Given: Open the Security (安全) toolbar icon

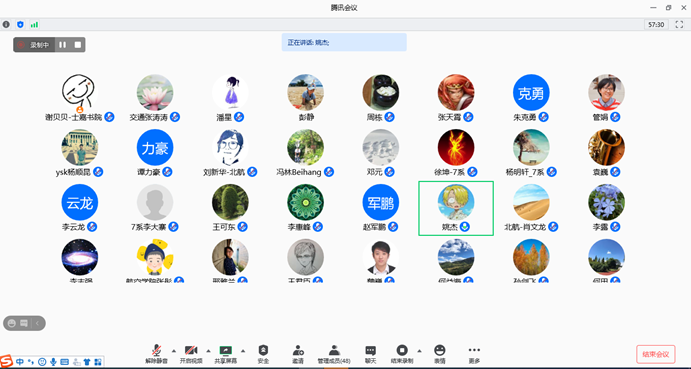Looking at the screenshot, I should tap(263, 354).
